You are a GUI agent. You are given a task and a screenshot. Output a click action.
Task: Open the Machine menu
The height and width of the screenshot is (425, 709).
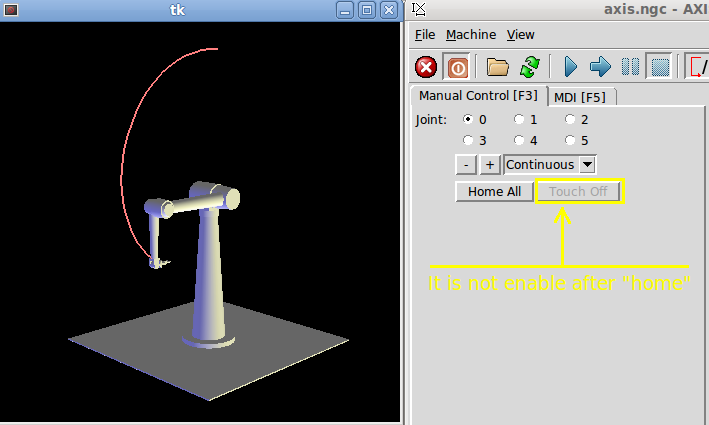click(x=471, y=35)
